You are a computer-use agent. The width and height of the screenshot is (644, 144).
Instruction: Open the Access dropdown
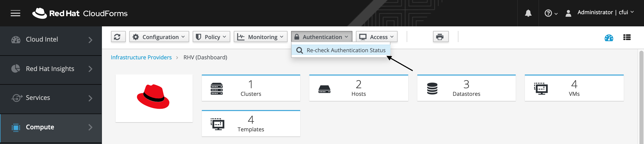pyautogui.click(x=377, y=37)
